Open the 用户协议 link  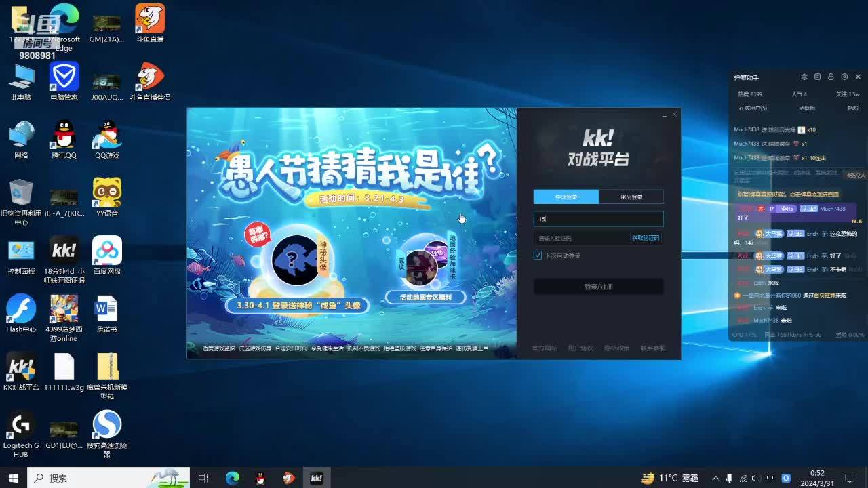(580, 348)
